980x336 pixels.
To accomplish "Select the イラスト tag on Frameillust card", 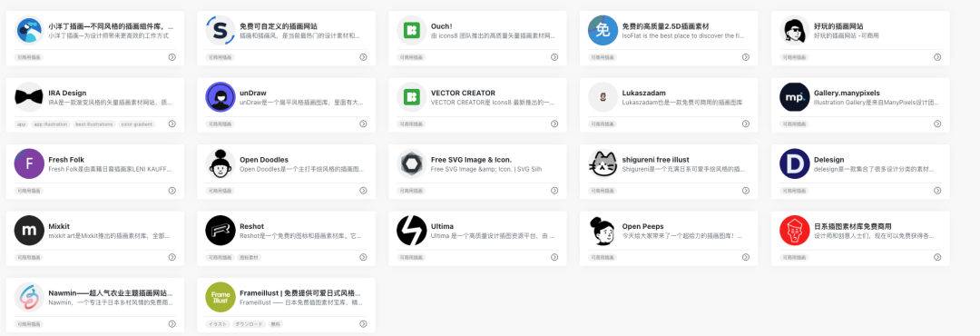I will 218,324.
